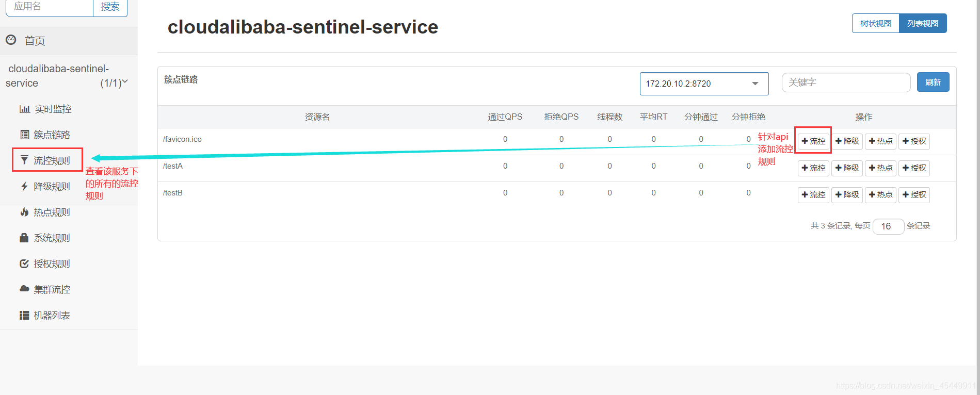Image resolution: width=980 pixels, height=395 pixels.
Task: Click the dashboard icon beside 首页
Action: [11, 40]
